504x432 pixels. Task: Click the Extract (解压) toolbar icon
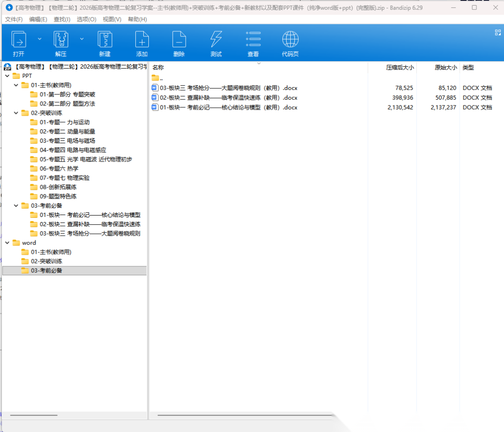[61, 40]
